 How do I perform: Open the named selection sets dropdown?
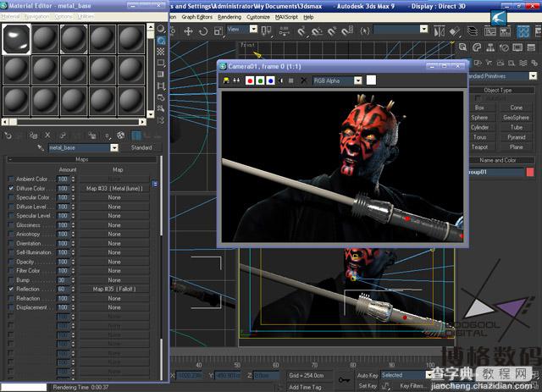coord(423,30)
